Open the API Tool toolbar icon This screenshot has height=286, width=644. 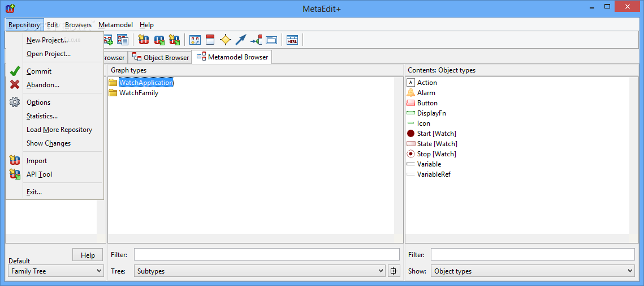coord(174,40)
